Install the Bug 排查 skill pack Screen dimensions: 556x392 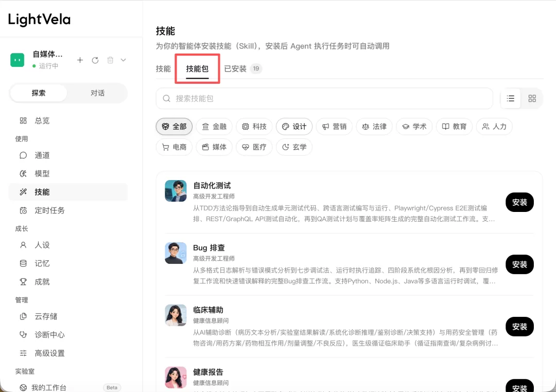519,264
